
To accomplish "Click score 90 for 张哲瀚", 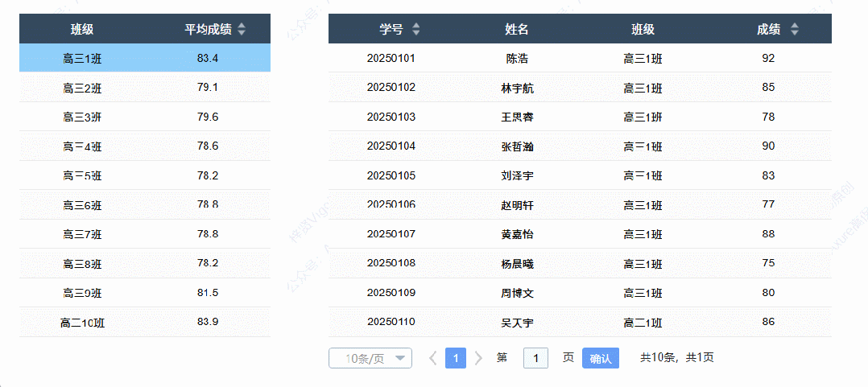I will point(768,146).
